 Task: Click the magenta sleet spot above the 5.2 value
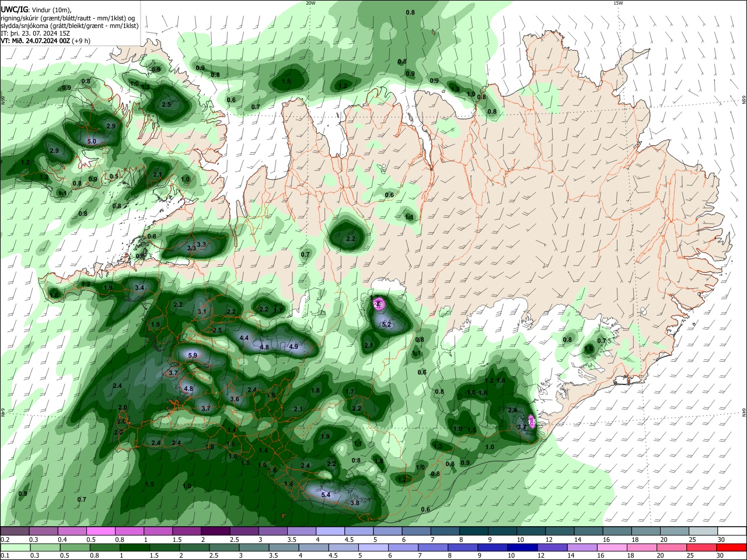coord(378,304)
